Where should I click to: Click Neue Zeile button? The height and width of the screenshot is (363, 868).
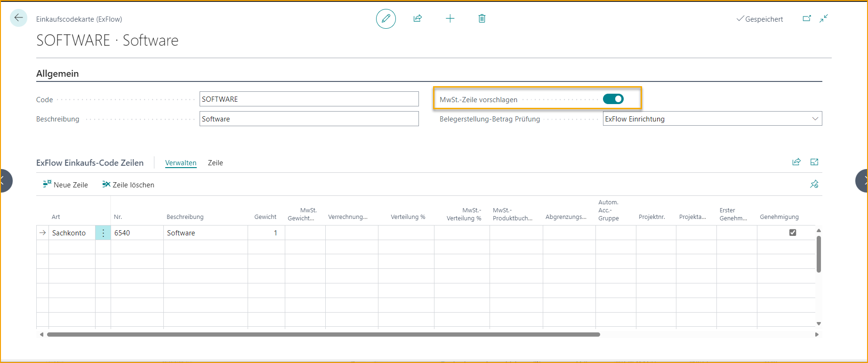[x=65, y=185]
